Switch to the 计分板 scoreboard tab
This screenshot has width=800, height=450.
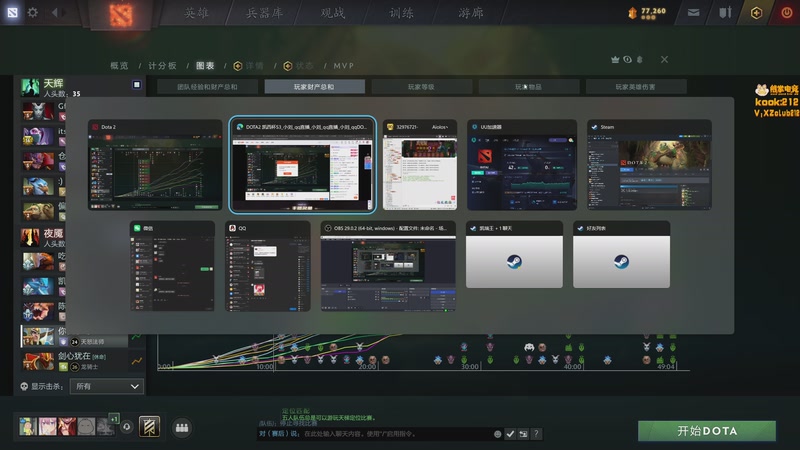(162, 66)
